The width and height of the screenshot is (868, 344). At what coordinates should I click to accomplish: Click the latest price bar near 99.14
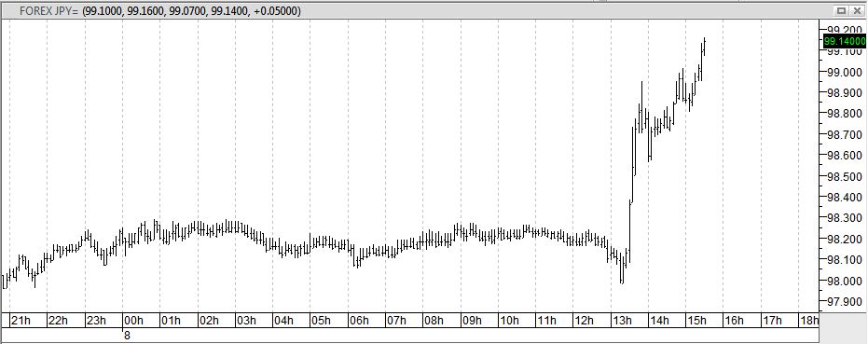pos(705,46)
